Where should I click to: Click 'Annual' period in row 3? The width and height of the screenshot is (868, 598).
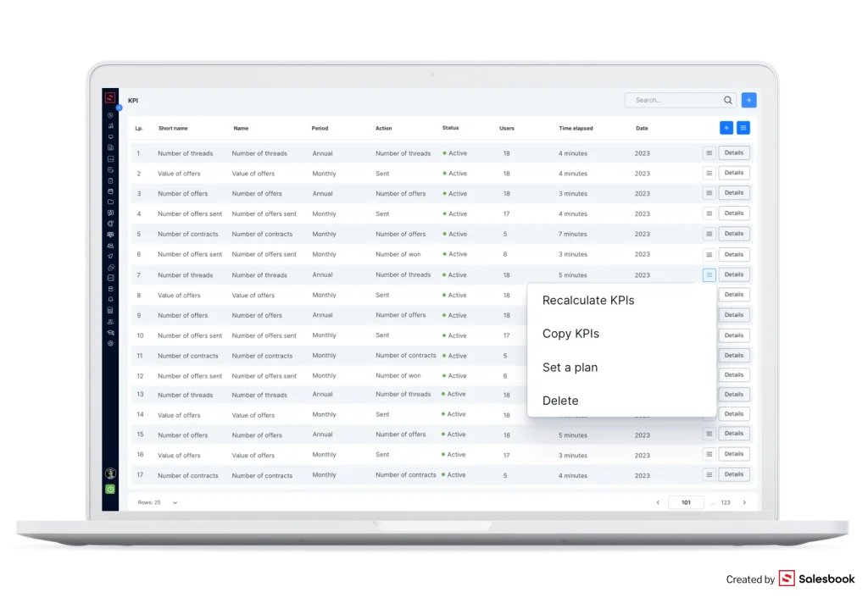pos(322,194)
